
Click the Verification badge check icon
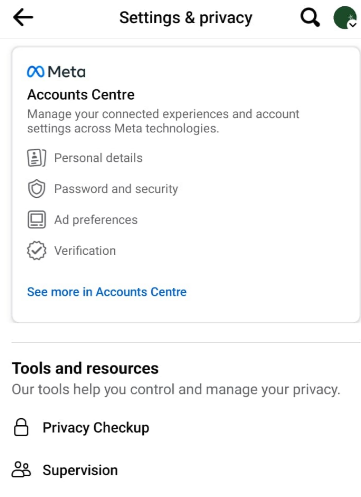pyautogui.click(x=36, y=251)
